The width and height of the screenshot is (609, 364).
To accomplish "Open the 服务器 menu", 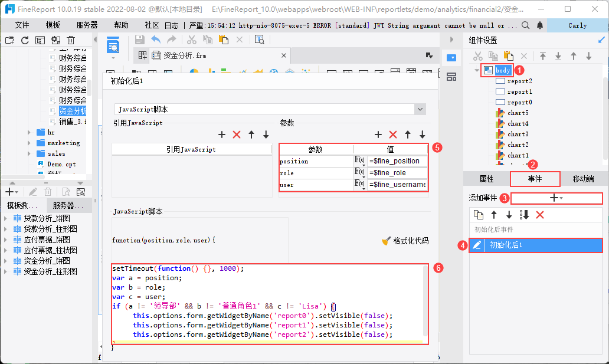I will 87,25.
